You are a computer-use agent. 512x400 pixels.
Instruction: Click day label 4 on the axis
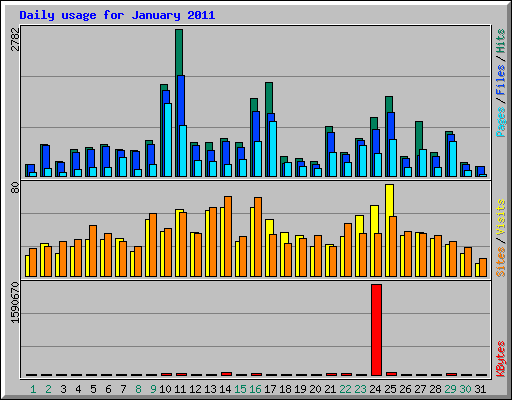pyautogui.click(x=78, y=389)
